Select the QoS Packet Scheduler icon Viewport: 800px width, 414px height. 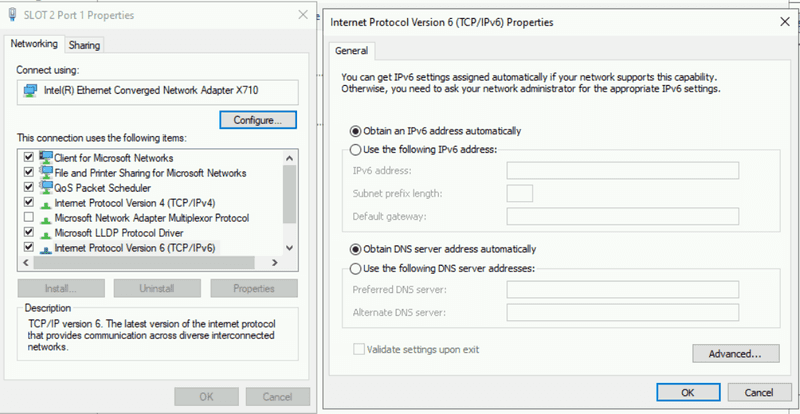pyautogui.click(x=45, y=188)
